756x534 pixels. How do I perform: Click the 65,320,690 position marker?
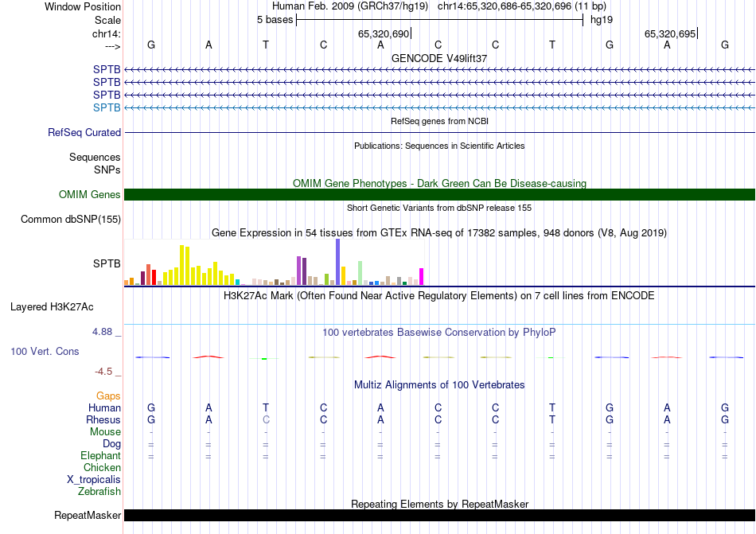384,33
